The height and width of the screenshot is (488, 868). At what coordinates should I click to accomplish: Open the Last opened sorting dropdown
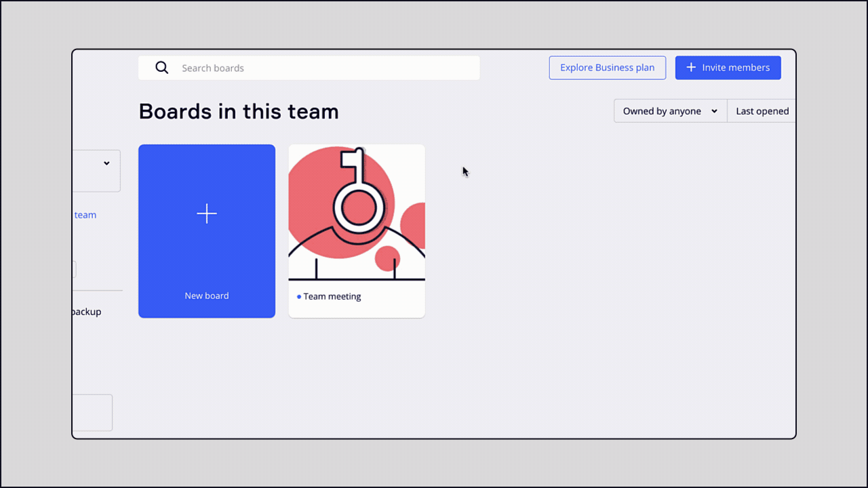(x=762, y=110)
